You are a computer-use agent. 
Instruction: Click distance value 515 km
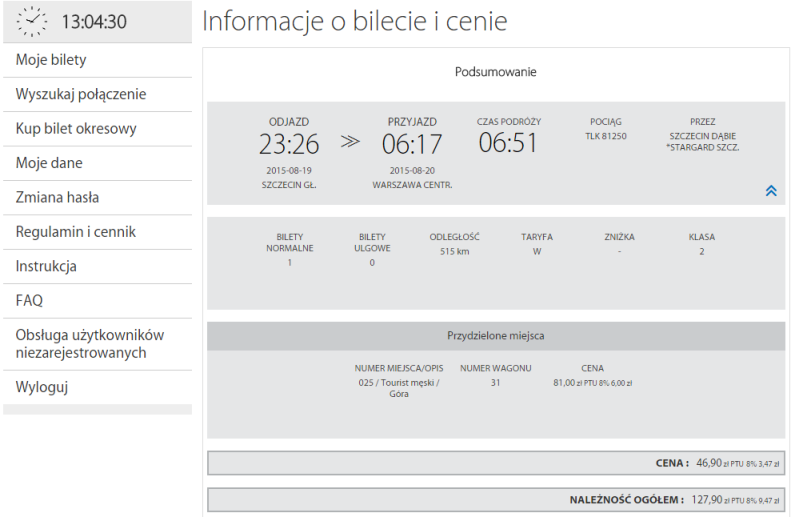point(455,251)
